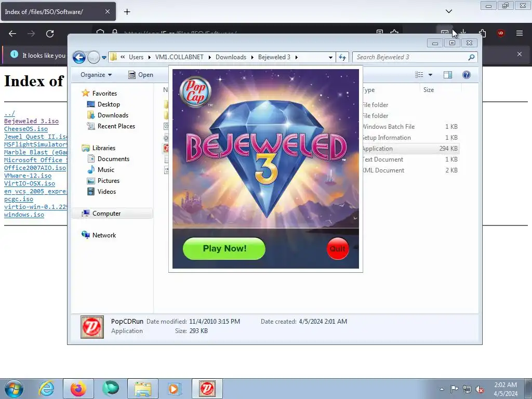
Task: Open the Bejeweled_3.iso link in Firefox
Action: coord(31,121)
